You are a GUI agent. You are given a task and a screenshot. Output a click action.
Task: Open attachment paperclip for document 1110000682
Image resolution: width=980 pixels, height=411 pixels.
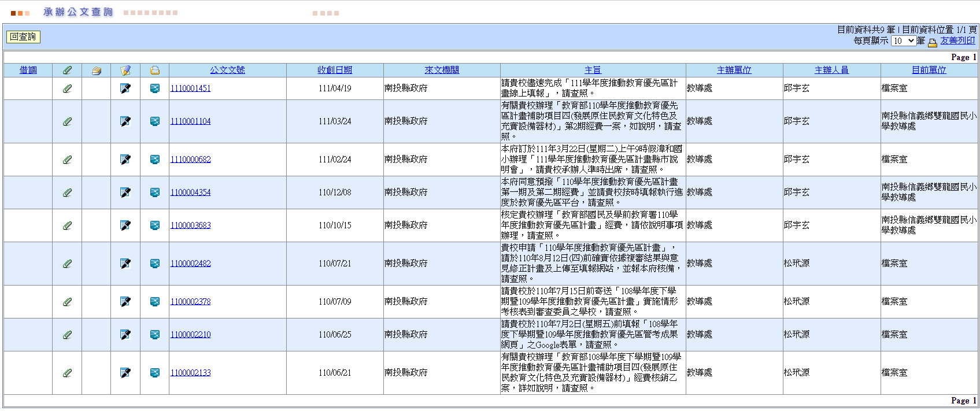67,160
